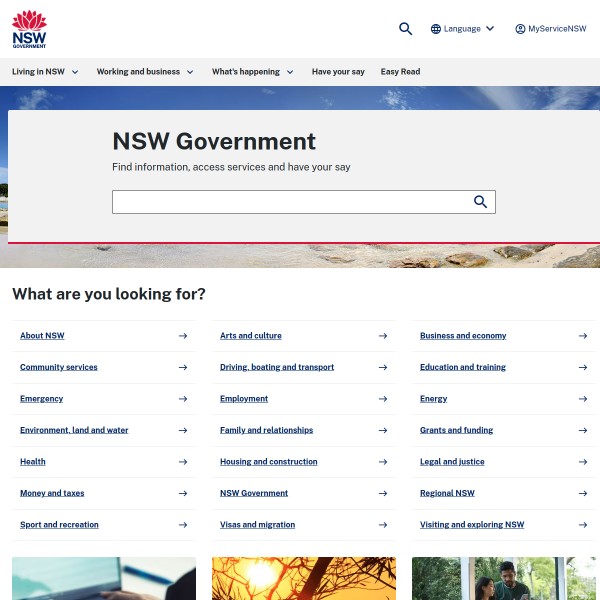This screenshot has height=600, width=600.
Task: Submit search with the search box magnifier
Action: click(x=480, y=202)
